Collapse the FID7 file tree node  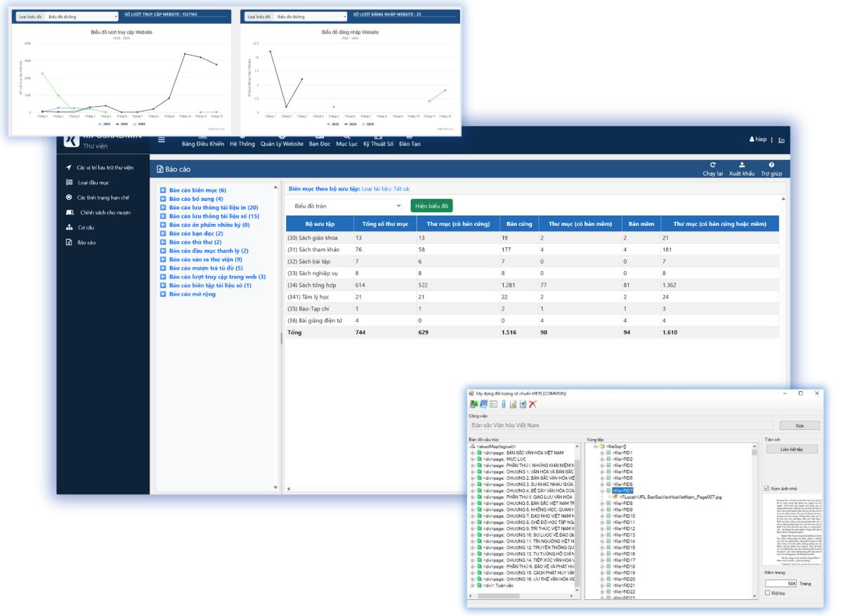coord(602,490)
